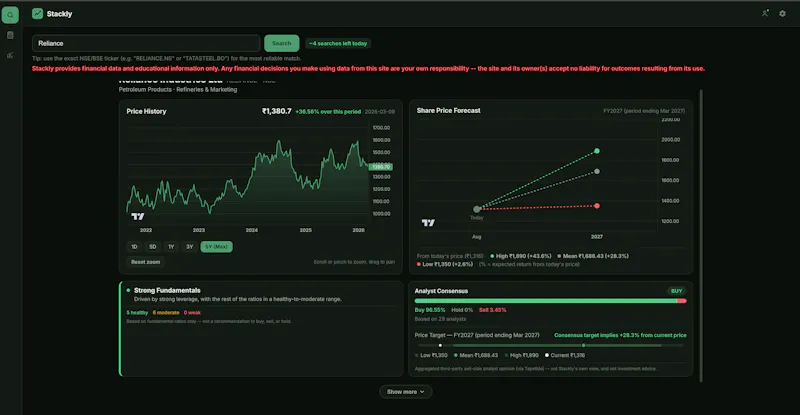Click the 2026-03-09 date label
This screenshot has width=800, height=415.
[x=380, y=112]
